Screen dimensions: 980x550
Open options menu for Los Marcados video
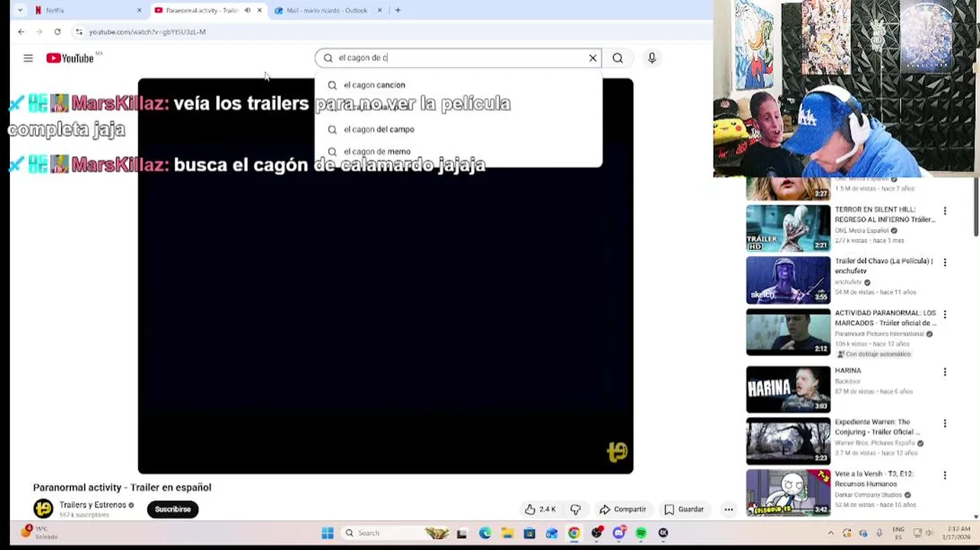(x=945, y=315)
